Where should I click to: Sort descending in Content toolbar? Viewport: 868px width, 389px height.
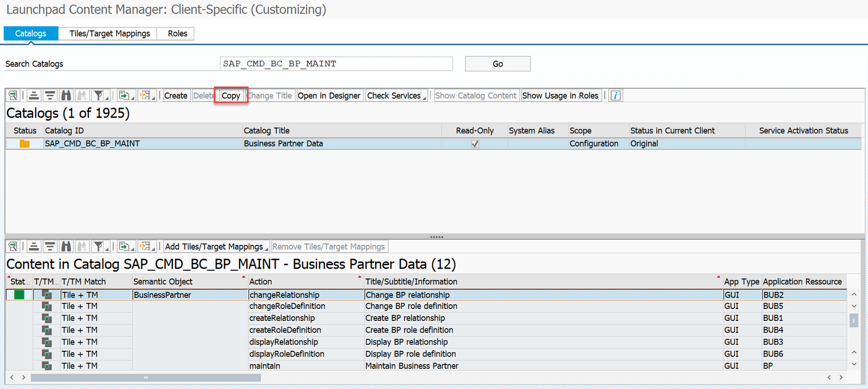pos(50,246)
